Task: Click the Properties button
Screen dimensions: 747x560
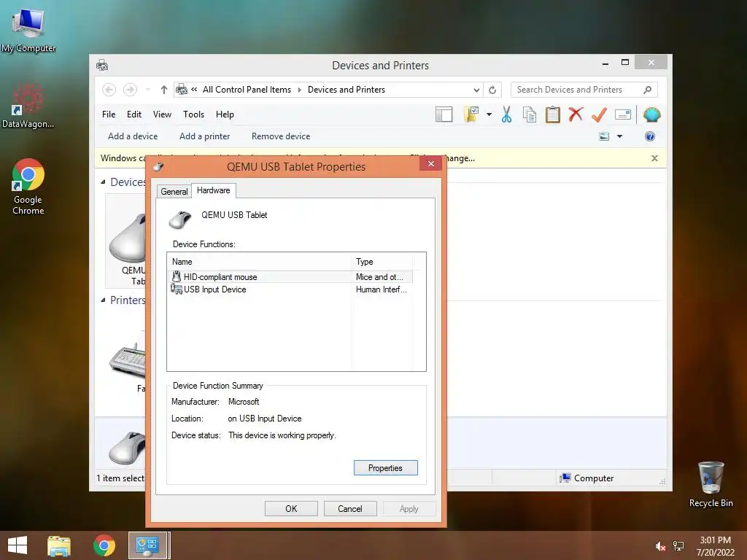Action: [x=385, y=467]
